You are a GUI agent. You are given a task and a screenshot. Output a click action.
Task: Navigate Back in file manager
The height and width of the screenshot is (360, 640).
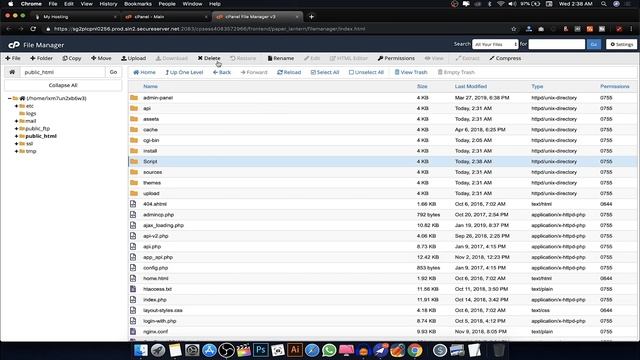(x=222, y=72)
